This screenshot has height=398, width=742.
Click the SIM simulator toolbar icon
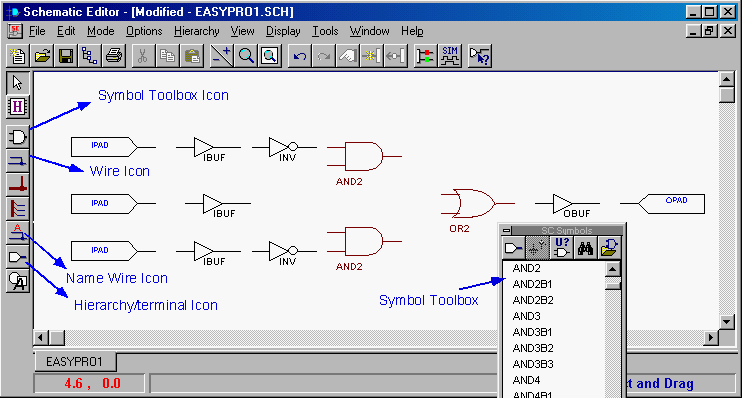point(450,56)
